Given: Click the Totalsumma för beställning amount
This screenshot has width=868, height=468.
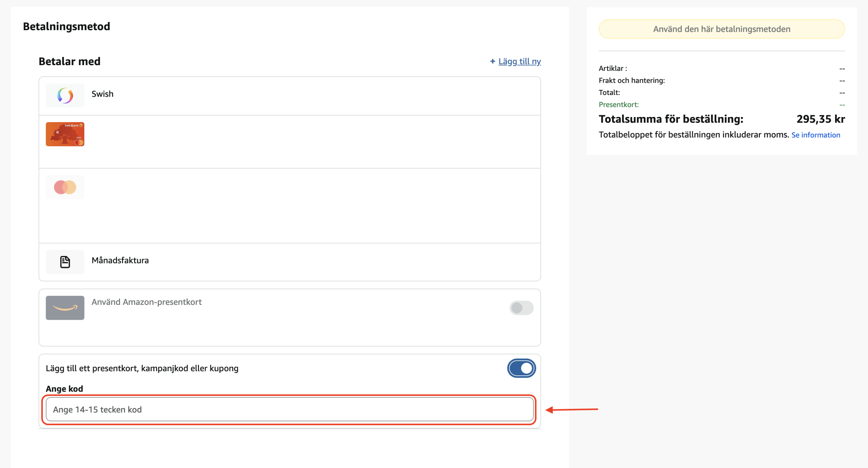Looking at the screenshot, I should [x=820, y=119].
